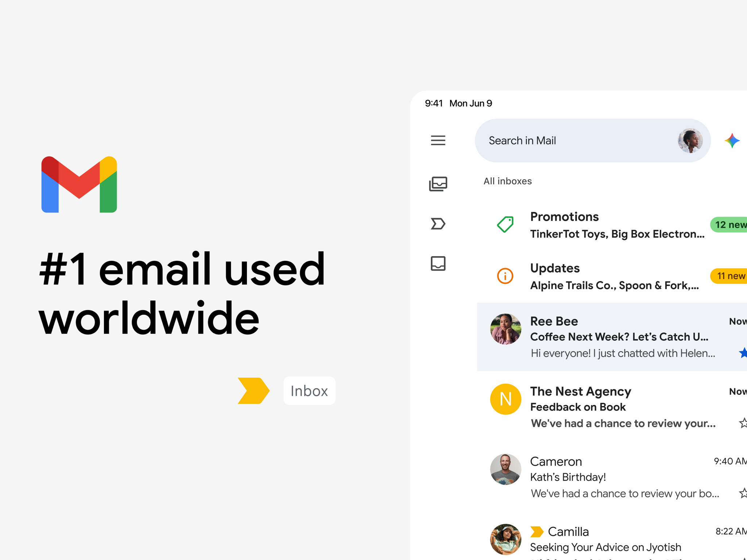Click the Gmail M logo

pos(79,184)
